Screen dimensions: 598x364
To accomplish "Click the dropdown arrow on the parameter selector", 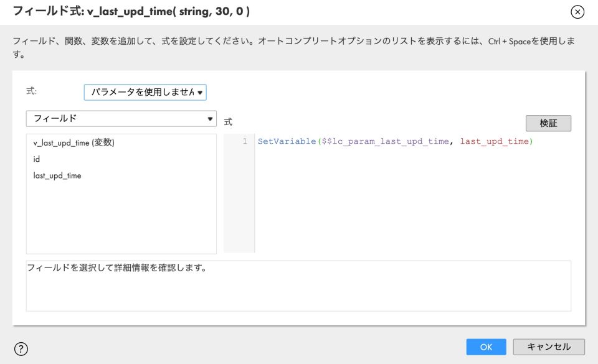I will click(x=201, y=91).
